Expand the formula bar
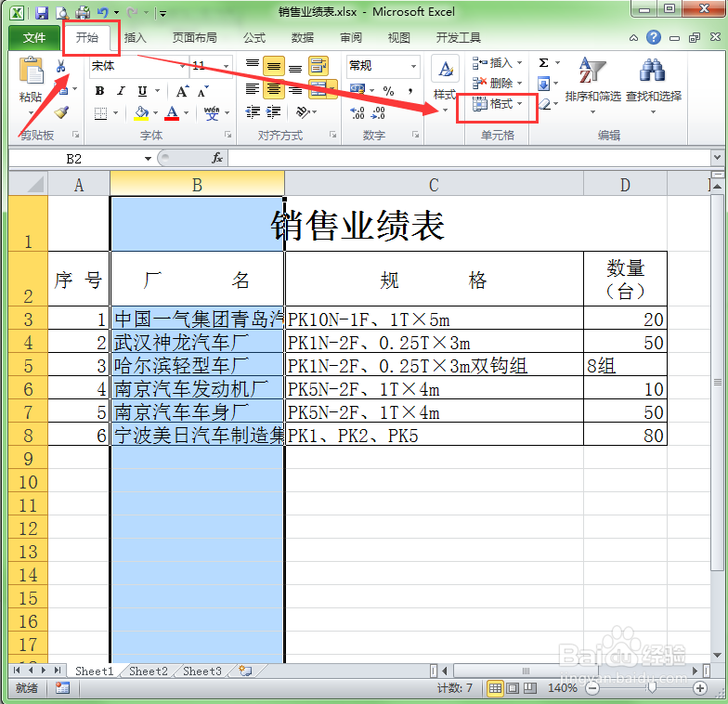This screenshot has width=728, height=704. coord(717,158)
